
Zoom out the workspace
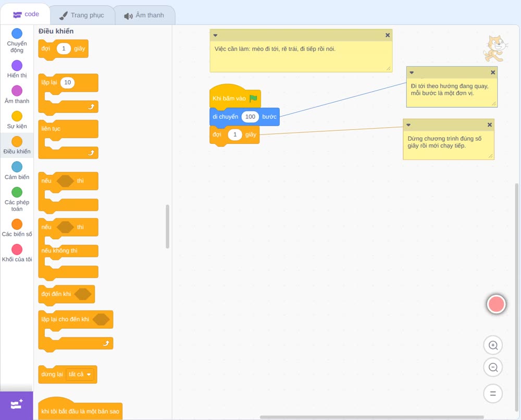493,367
